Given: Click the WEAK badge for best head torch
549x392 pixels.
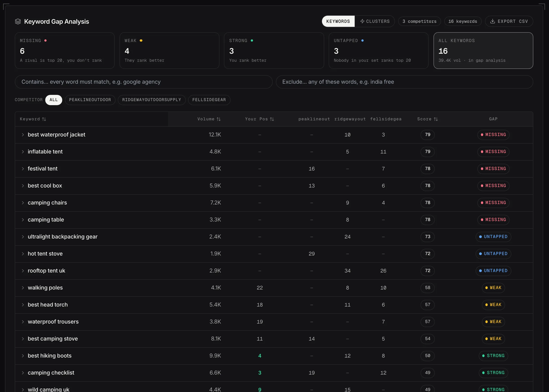Looking at the screenshot, I should (x=493, y=305).
